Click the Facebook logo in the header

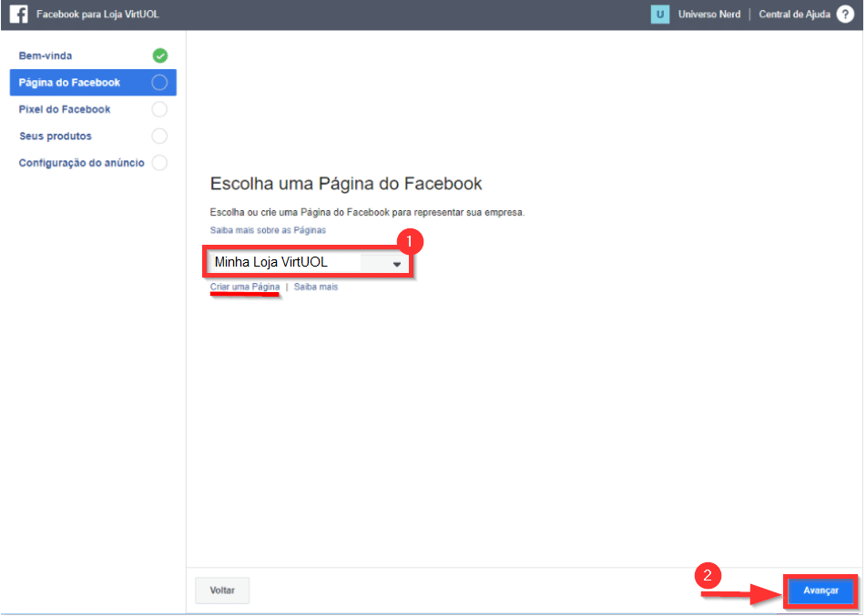(18, 15)
